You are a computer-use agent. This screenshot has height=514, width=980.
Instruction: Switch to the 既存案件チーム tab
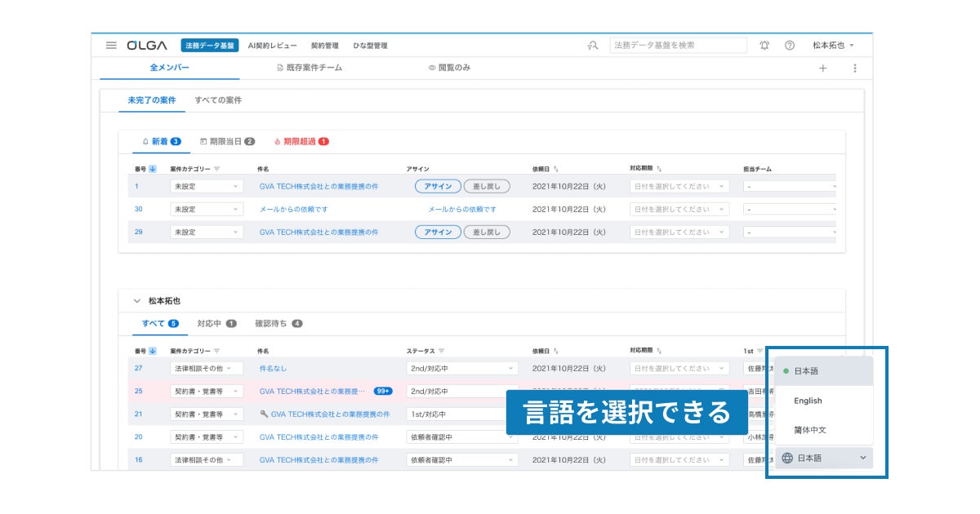coord(310,68)
